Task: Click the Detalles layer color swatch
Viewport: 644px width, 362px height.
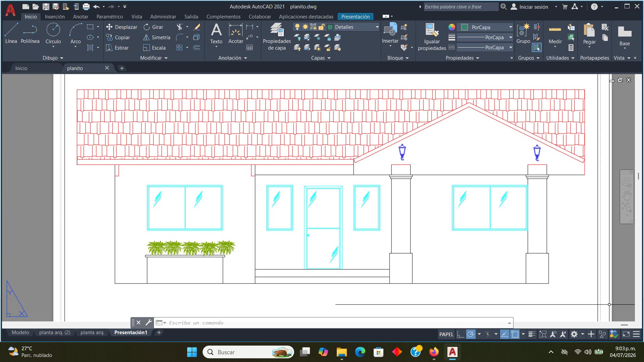Action: coord(330,27)
